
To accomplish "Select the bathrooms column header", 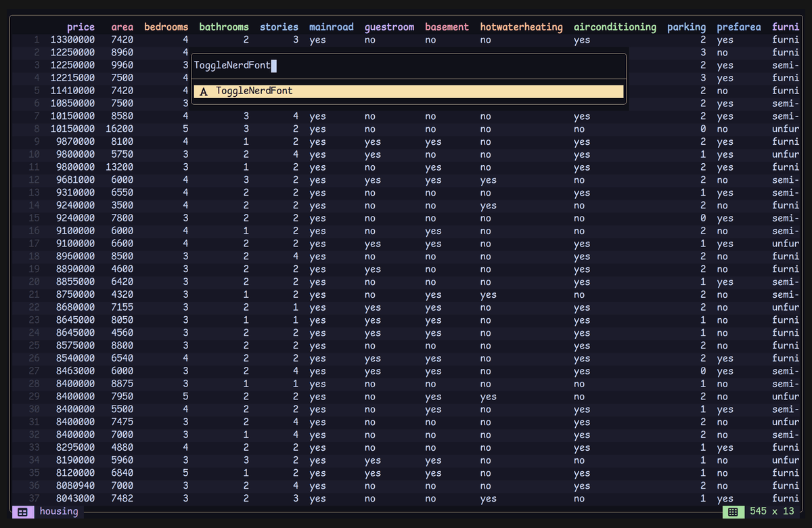I will (224, 27).
